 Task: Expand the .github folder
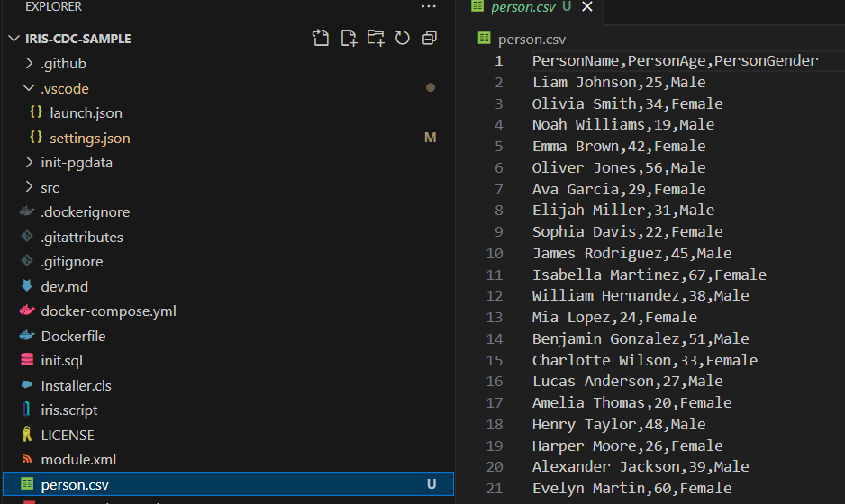(63, 64)
